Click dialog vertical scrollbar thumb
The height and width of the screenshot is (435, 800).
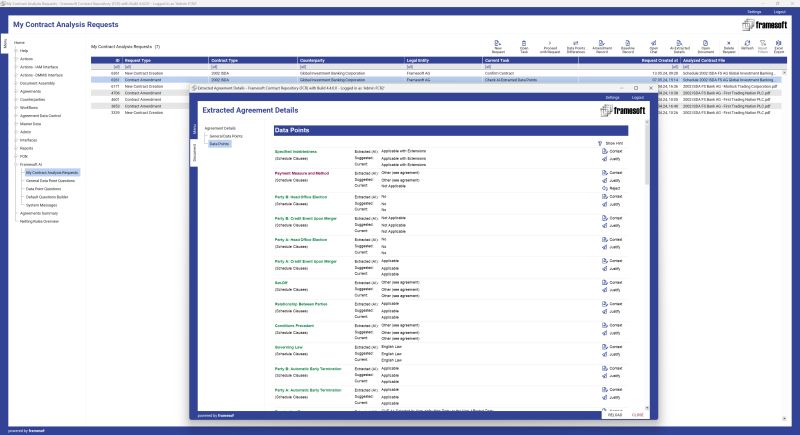pos(647,153)
